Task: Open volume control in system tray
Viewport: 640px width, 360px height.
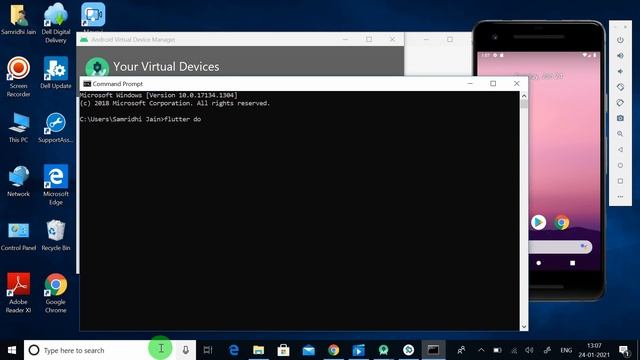Action: pyautogui.click(x=529, y=350)
